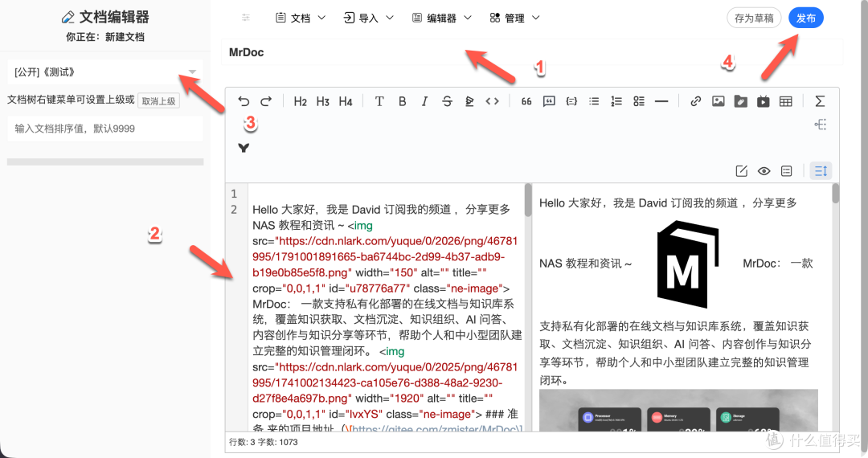
Task: Click line number 2 in editor gutter
Action: (234, 210)
